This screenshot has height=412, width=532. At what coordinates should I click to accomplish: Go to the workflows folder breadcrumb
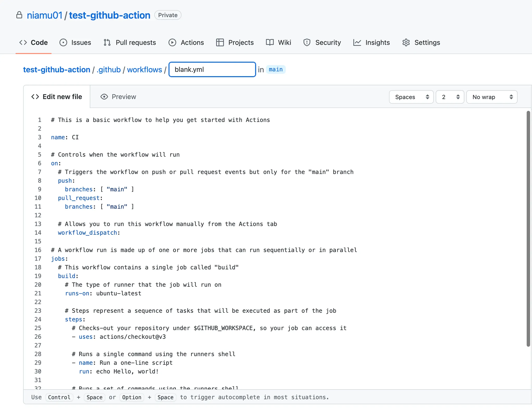click(x=144, y=70)
